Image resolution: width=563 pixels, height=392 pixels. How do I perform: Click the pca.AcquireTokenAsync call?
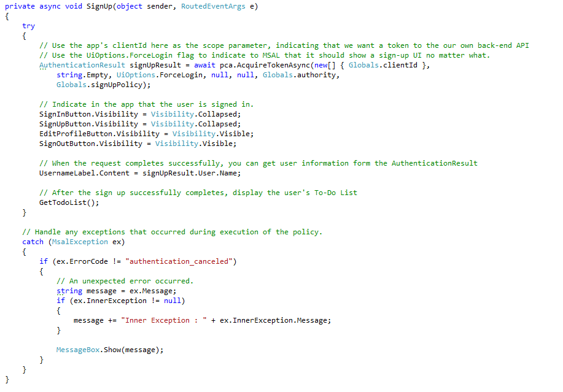[265, 65]
